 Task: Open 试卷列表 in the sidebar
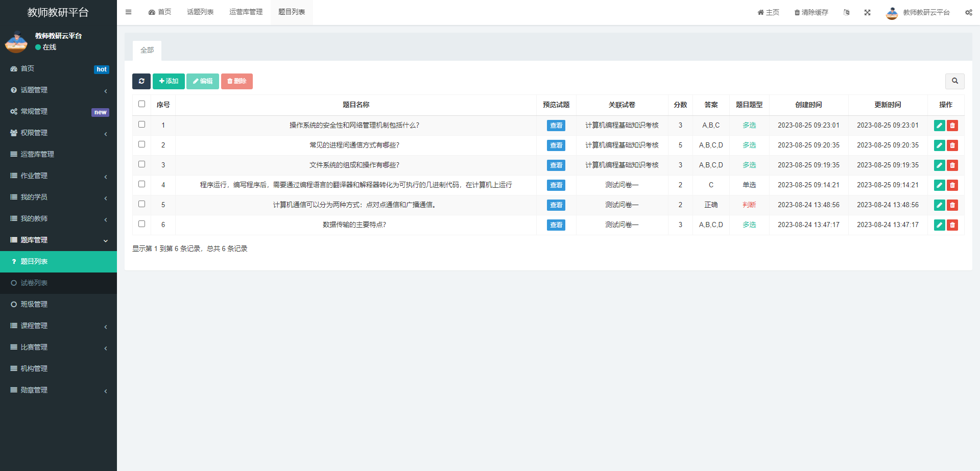(34, 283)
